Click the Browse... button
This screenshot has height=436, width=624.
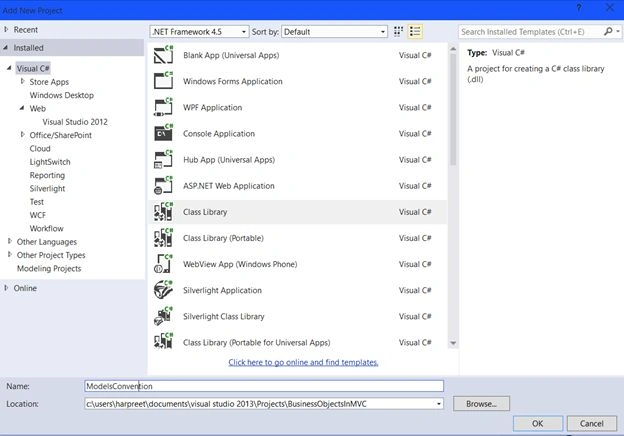tap(481, 403)
